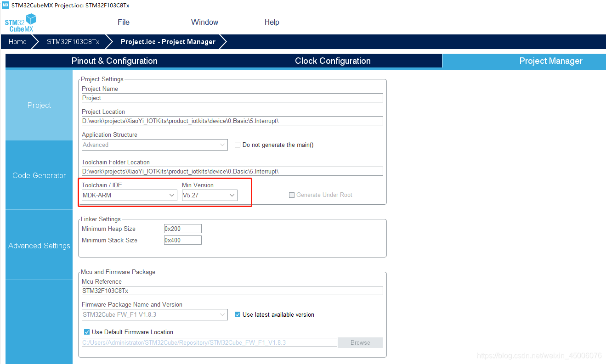606x364 pixels.
Task: Toggle Generate Under Root checkbox
Action: (291, 195)
